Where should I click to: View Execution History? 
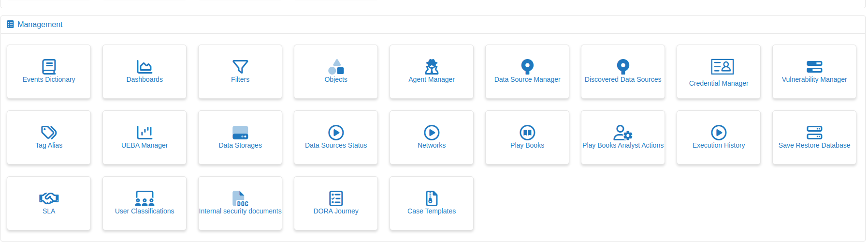718,138
